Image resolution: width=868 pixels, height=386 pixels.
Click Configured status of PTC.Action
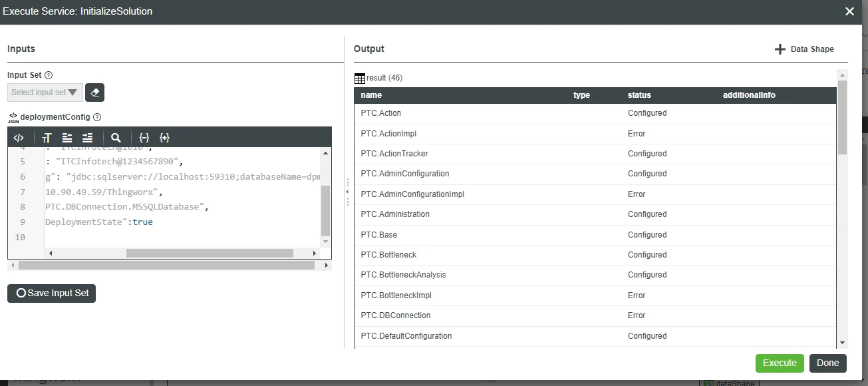647,113
